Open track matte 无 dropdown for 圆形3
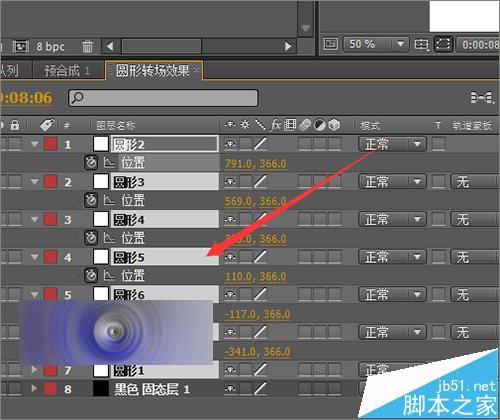This screenshot has width=500, height=420. 475,182
